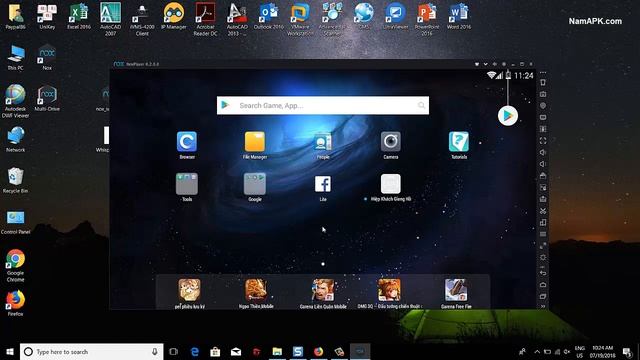Click Nox sidebar shake phone icon

[x=543, y=82]
